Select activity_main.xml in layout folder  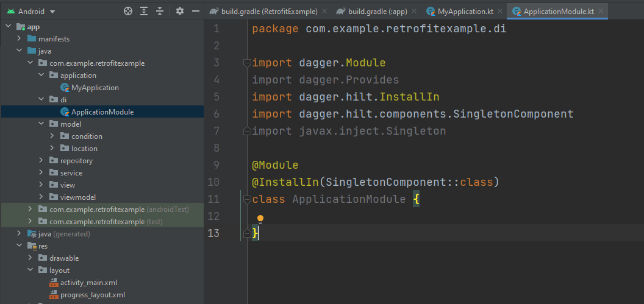(x=88, y=283)
